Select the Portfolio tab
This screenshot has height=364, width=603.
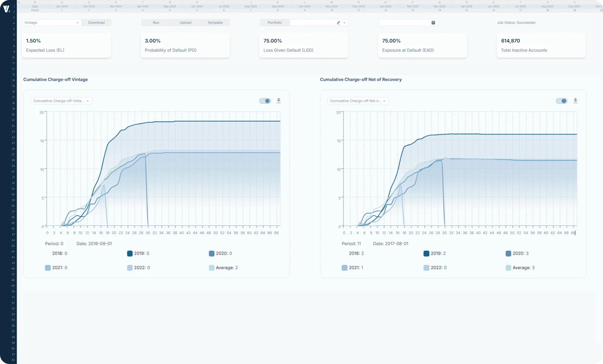(274, 23)
